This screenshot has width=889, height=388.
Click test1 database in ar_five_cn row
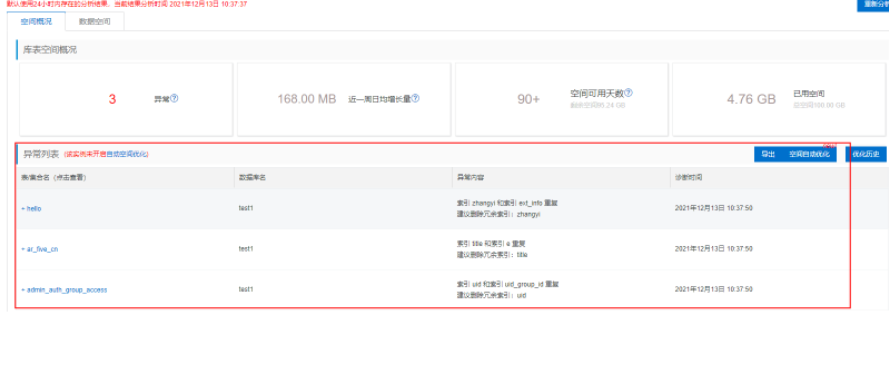coord(245,249)
